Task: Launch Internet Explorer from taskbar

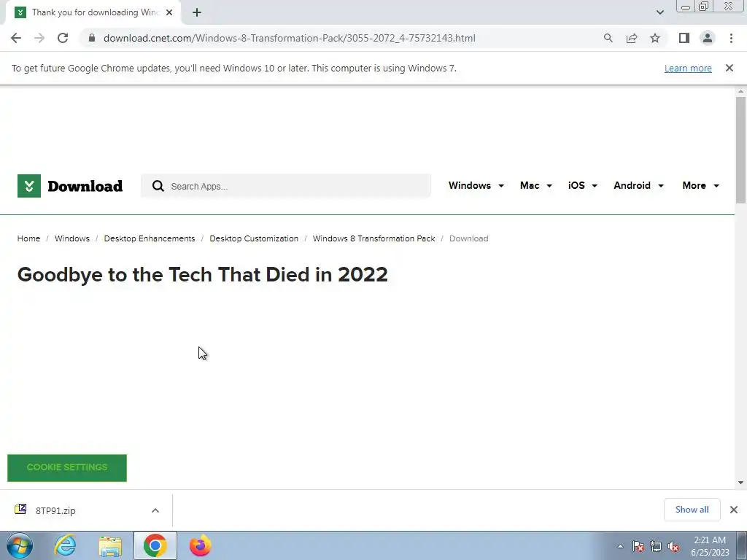Action: (x=65, y=545)
